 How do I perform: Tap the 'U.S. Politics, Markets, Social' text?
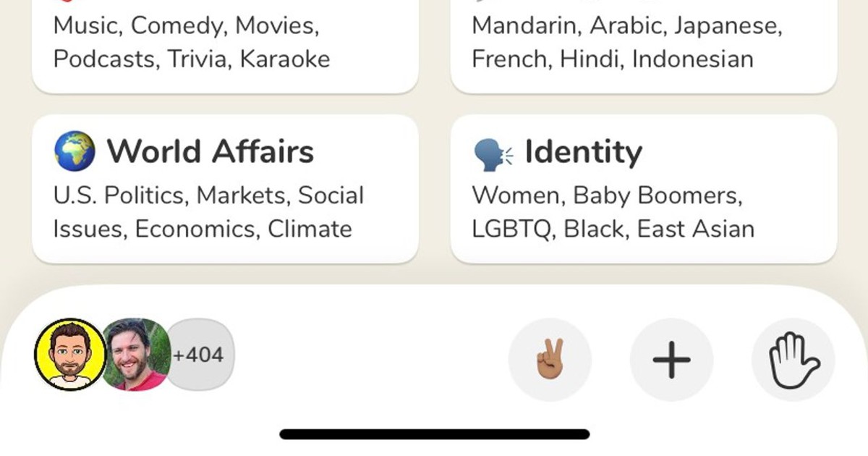(208, 195)
